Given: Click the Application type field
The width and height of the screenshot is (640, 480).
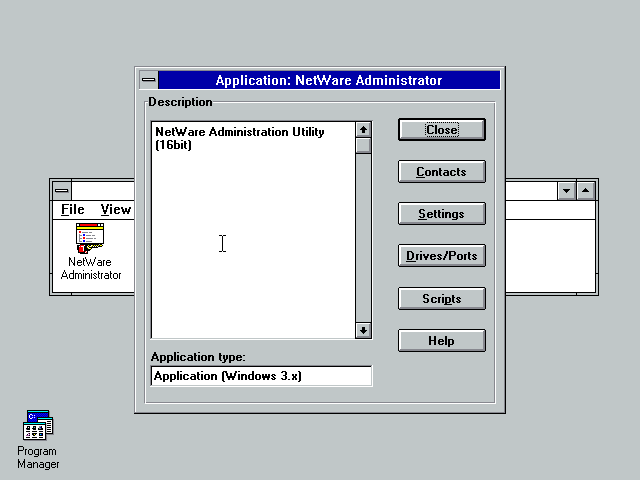Looking at the screenshot, I should click(x=261, y=376).
